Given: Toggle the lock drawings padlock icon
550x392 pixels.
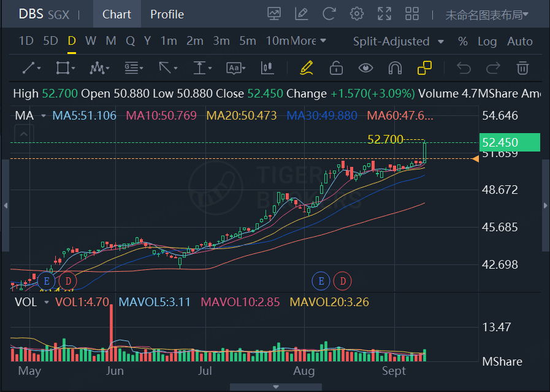Looking at the screenshot, I should (336, 67).
